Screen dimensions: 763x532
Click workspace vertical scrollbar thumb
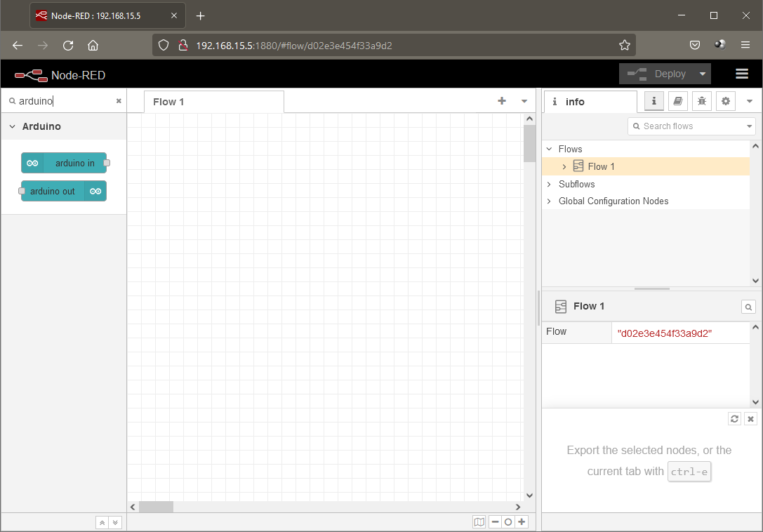(529, 144)
